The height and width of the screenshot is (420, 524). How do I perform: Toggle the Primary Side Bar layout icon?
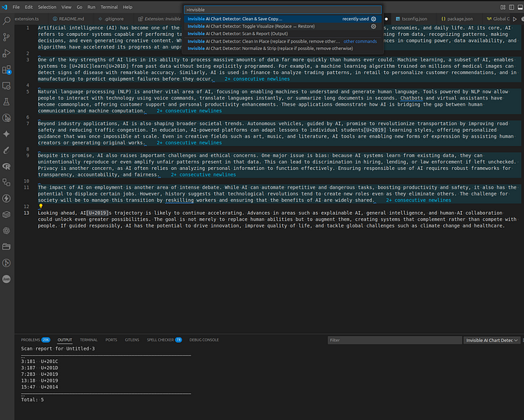511,7
